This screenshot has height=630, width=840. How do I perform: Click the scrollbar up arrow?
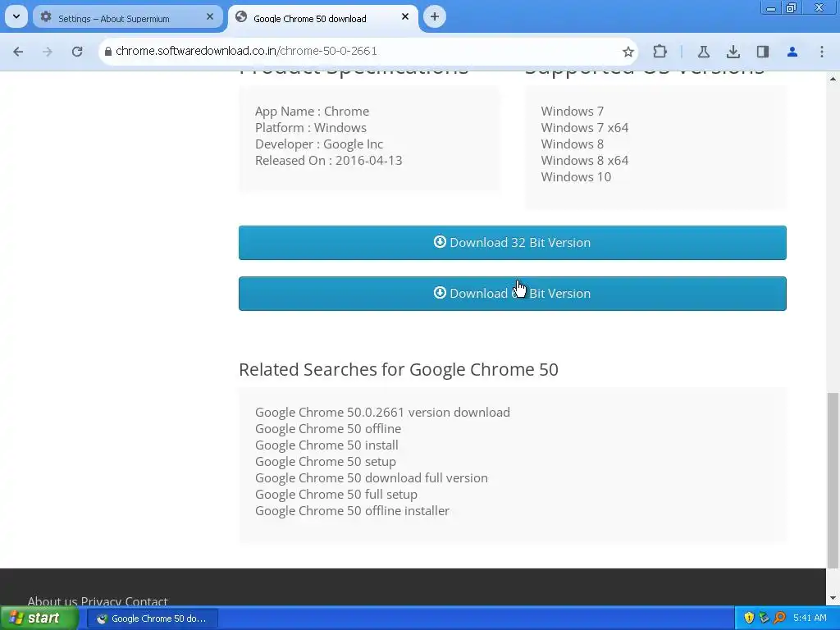(833, 79)
